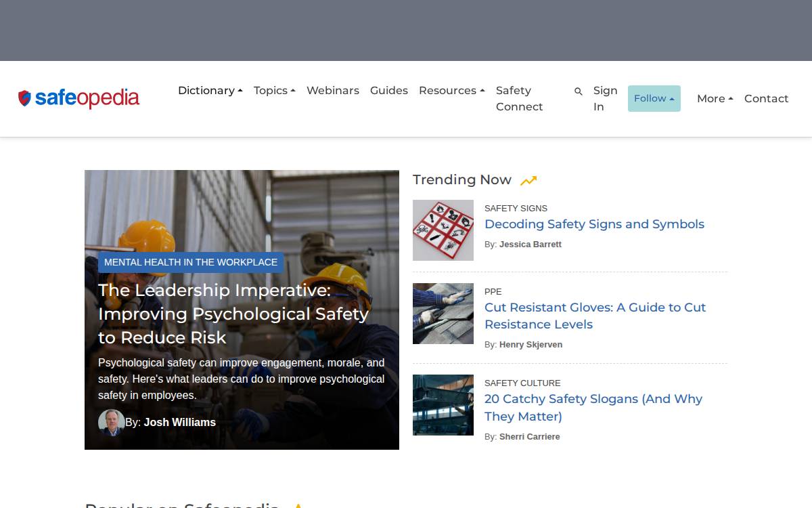This screenshot has height=508, width=812.
Task: Go to the Webinars page
Action: (333, 90)
